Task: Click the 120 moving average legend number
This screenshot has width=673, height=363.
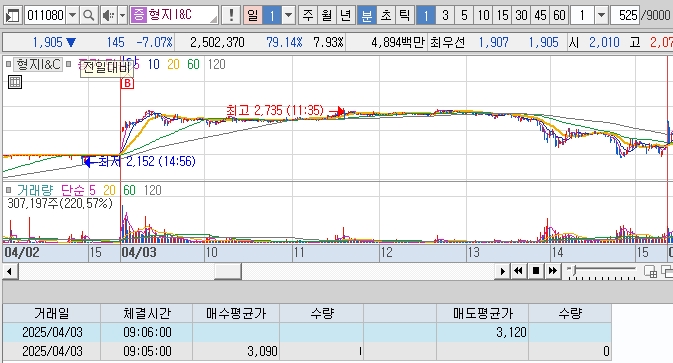Action: [216, 64]
